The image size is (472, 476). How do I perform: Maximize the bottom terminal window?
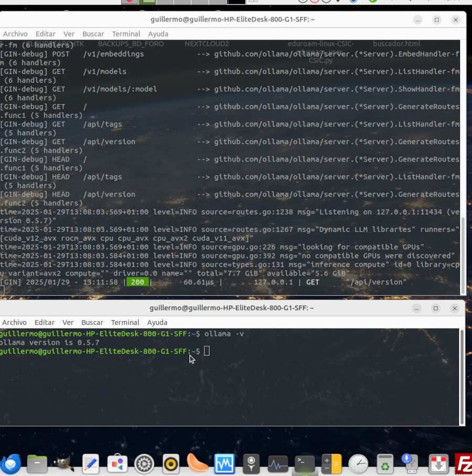pos(436,308)
